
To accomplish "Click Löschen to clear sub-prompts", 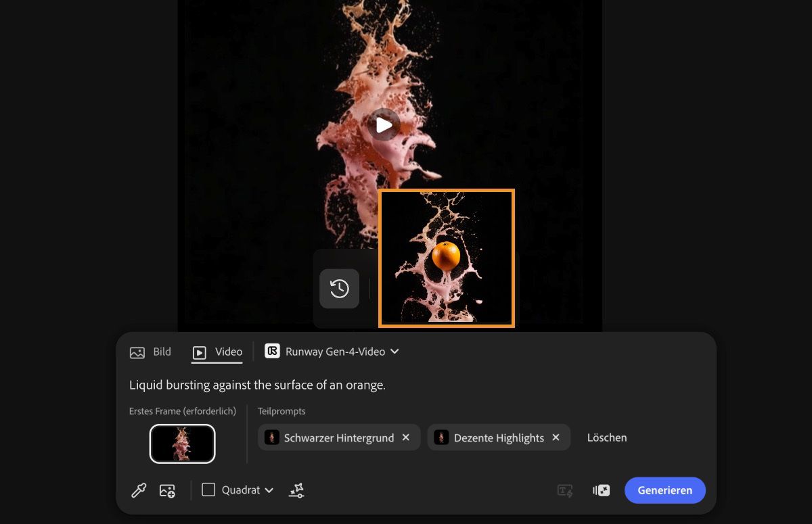I will 607,437.
